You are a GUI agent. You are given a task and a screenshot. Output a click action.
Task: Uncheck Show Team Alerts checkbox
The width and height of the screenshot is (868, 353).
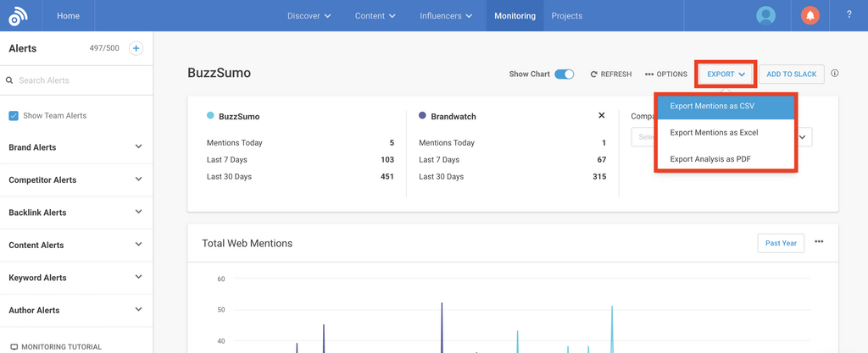pos(14,116)
